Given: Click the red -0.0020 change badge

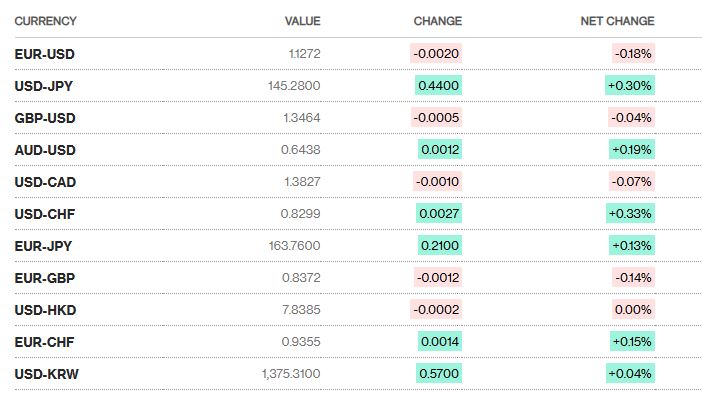Looking at the screenshot, I should [437, 54].
